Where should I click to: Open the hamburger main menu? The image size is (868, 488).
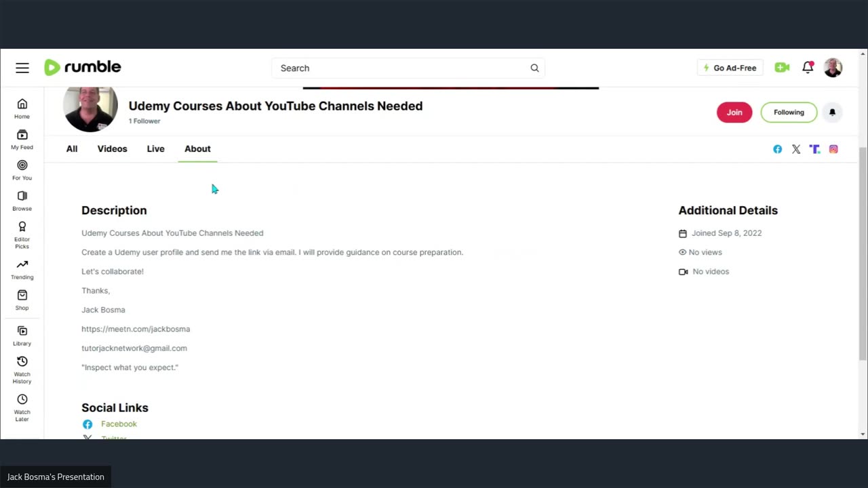22,68
